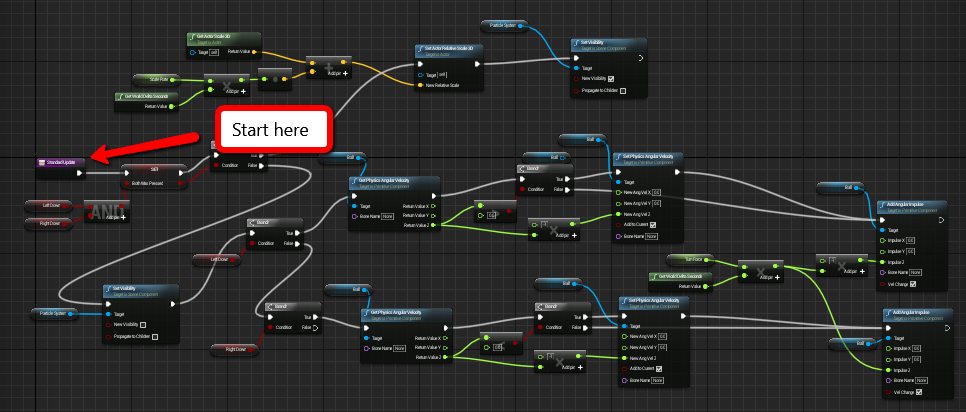Image resolution: width=966 pixels, height=412 pixels.
Task: Click Bone Name field on lower Get Physics Angular Velocity
Action: (x=400, y=348)
